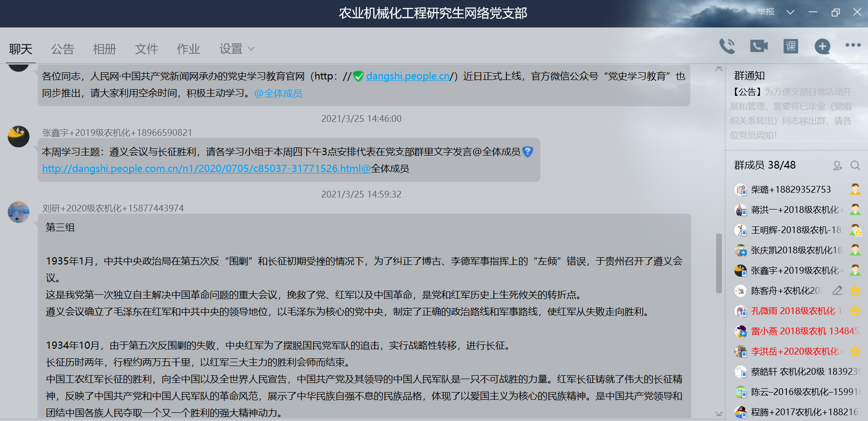Click edit pencil beside 陈客舟

(838, 290)
